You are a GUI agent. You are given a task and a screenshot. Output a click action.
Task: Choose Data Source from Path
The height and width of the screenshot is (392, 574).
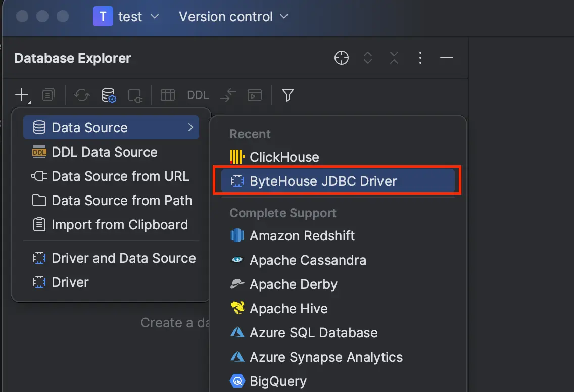pos(111,200)
